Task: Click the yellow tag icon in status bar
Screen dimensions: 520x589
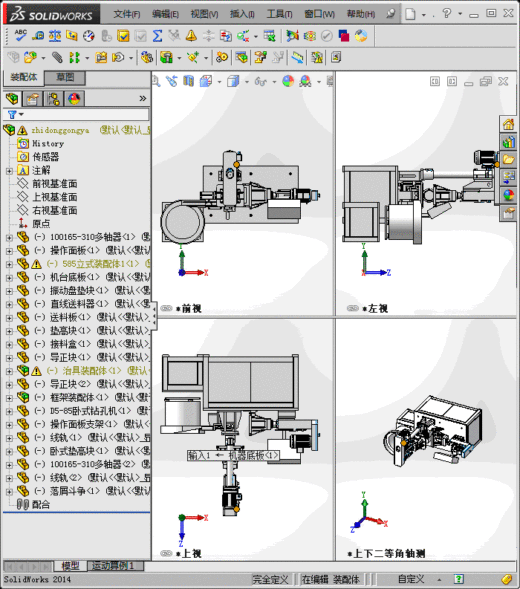Action: click(506, 579)
